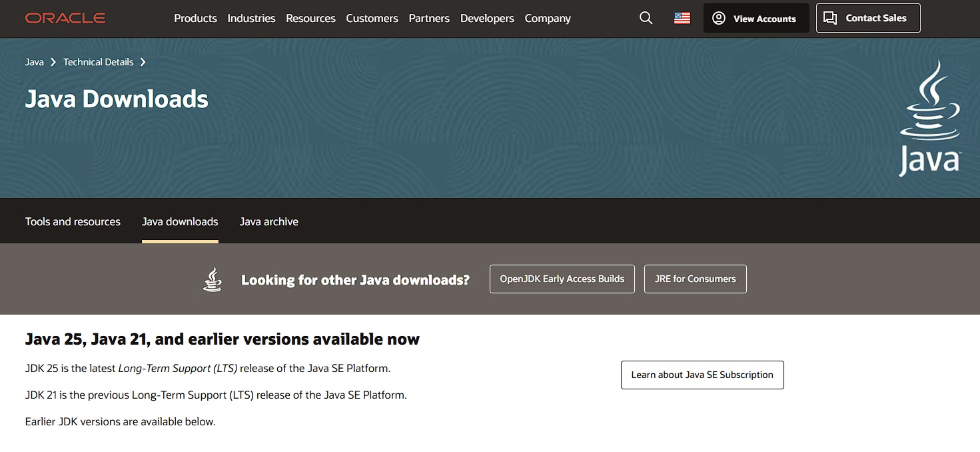This screenshot has height=452, width=980.
Task: Follow the Technical Details breadcrumb
Action: [x=99, y=62]
